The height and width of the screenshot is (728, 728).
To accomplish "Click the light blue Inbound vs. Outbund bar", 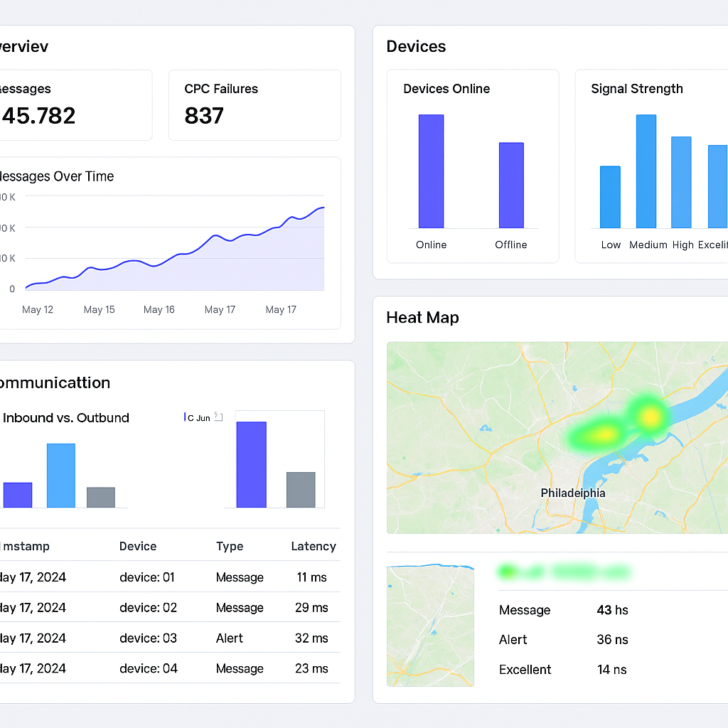I will 61,475.
